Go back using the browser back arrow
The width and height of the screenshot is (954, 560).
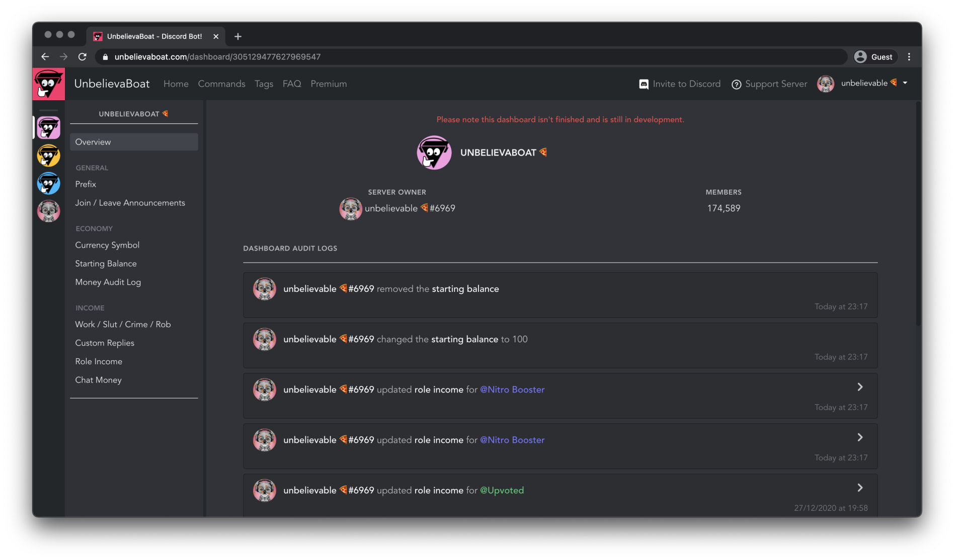pyautogui.click(x=45, y=57)
